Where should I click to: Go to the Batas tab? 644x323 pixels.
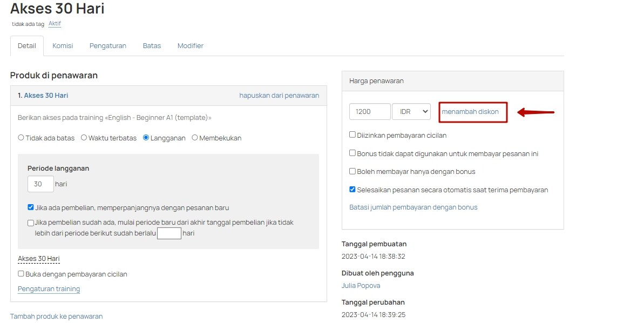(x=152, y=46)
